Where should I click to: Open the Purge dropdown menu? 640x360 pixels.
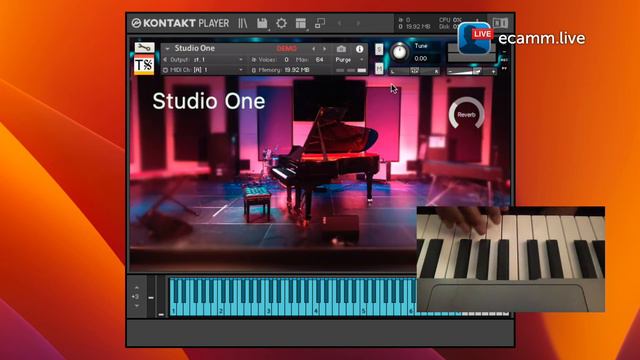(349, 60)
